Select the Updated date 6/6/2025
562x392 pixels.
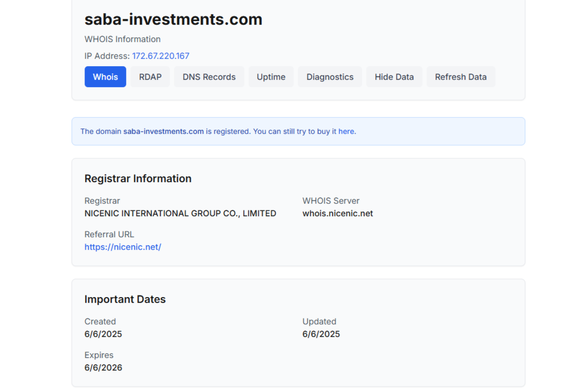click(x=321, y=334)
